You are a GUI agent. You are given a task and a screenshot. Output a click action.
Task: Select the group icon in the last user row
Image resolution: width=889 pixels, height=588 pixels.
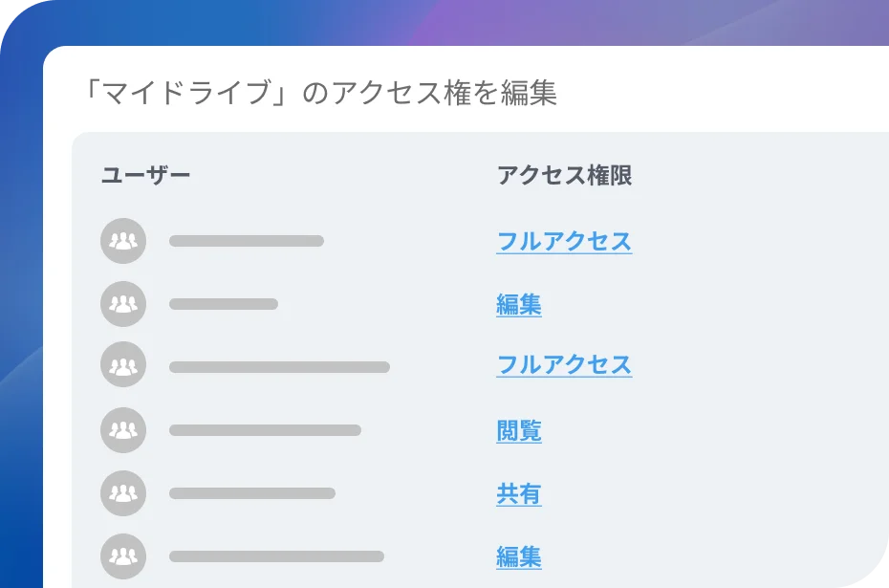point(123,556)
